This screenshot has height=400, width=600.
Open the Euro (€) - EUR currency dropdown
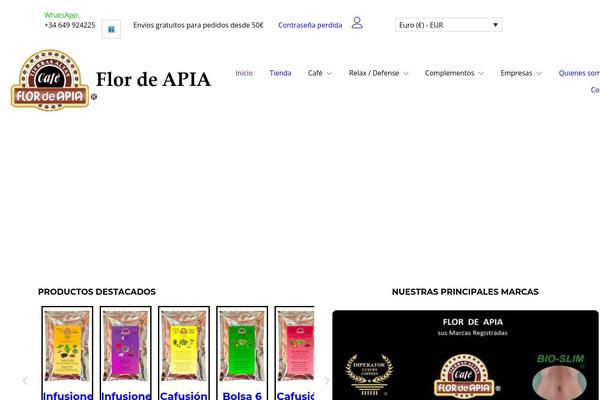coord(449,25)
